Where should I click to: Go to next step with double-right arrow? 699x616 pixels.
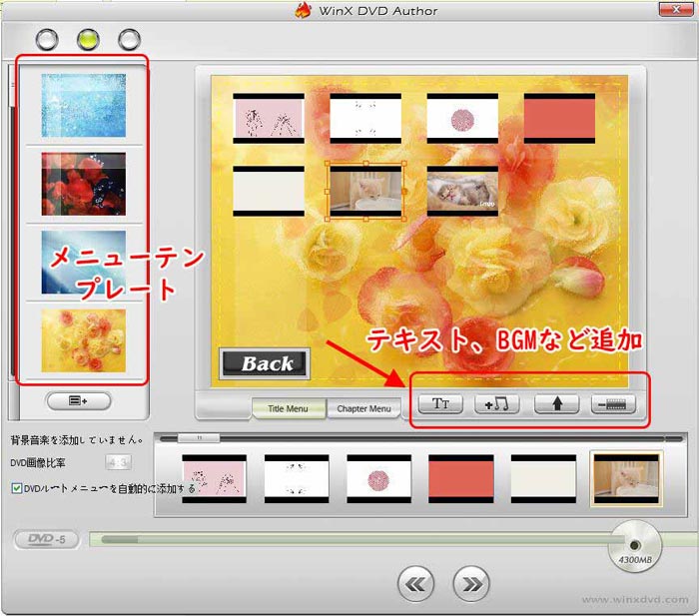tap(471, 584)
